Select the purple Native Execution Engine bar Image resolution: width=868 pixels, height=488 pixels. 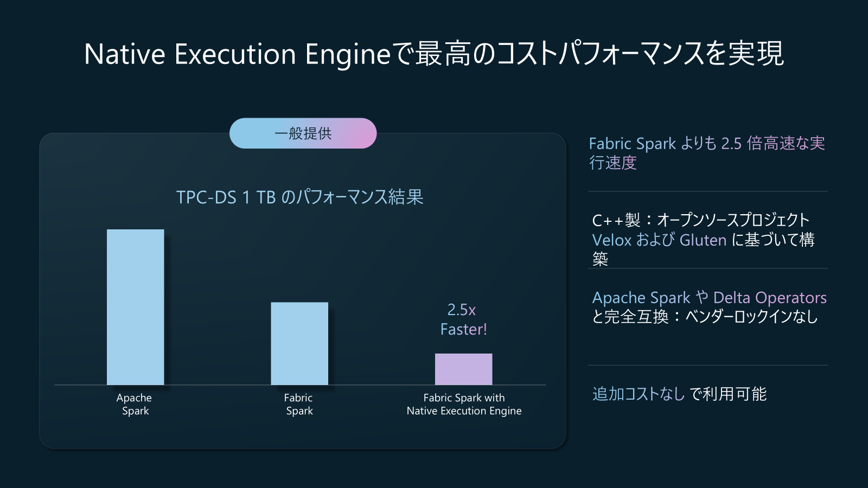(464, 369)
